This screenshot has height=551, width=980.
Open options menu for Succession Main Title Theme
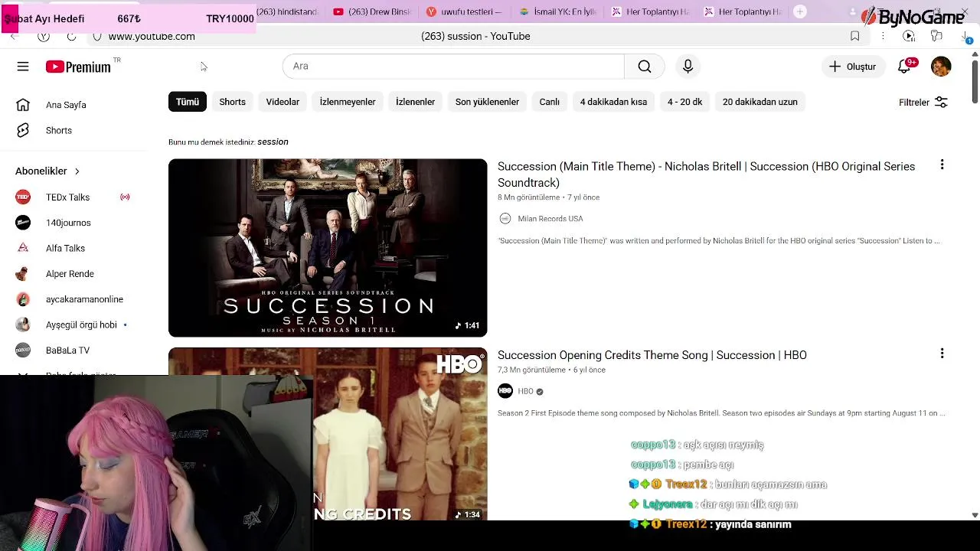click(942, 165)
